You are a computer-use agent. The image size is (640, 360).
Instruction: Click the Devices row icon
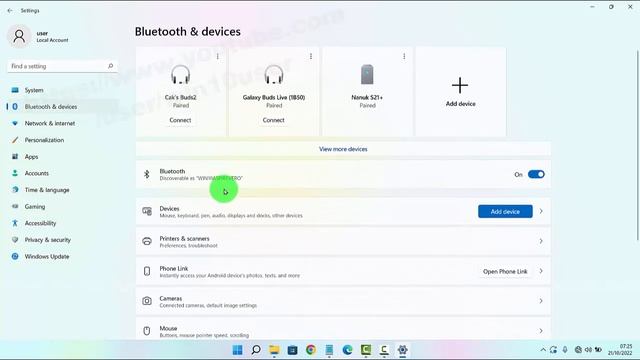(x=147, y=211)
